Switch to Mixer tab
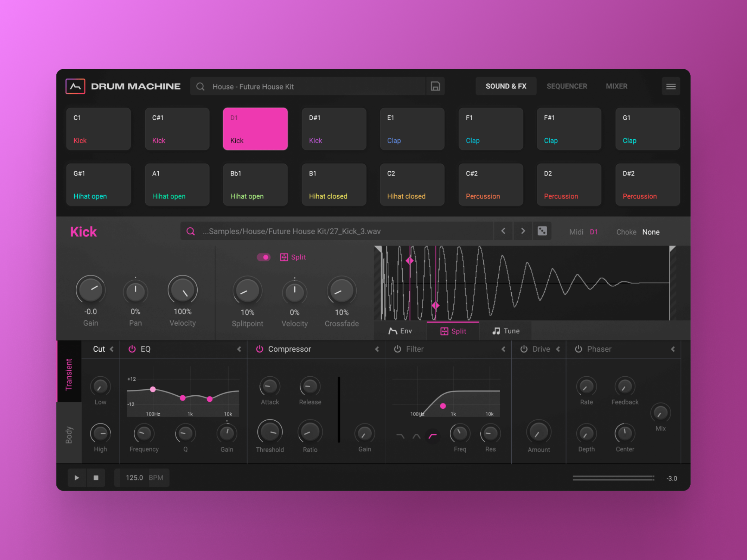The height and width of the screenshot is (560, 747). [x=616, y=86]
